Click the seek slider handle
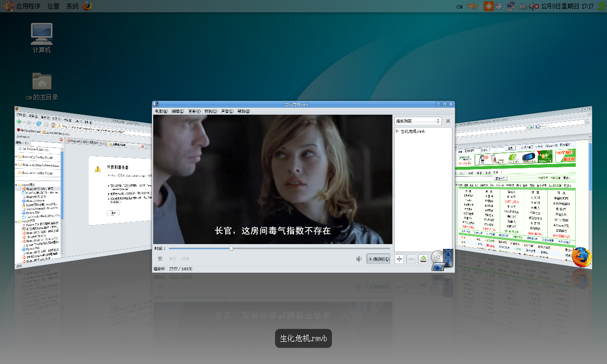Image resolution: width=607 pixels, height=364 pixels. pyautogui.click(x=231, y=248)
